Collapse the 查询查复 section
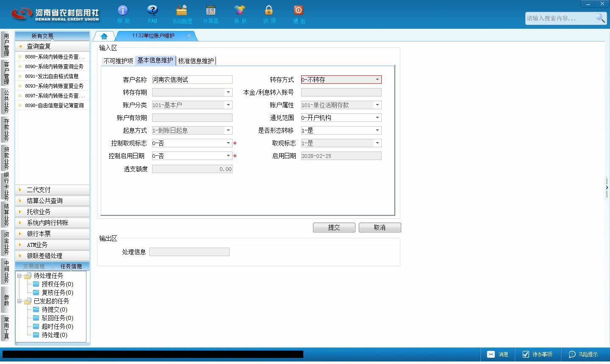The height and width of the screenshot is (364, 610). pos(53,46)
